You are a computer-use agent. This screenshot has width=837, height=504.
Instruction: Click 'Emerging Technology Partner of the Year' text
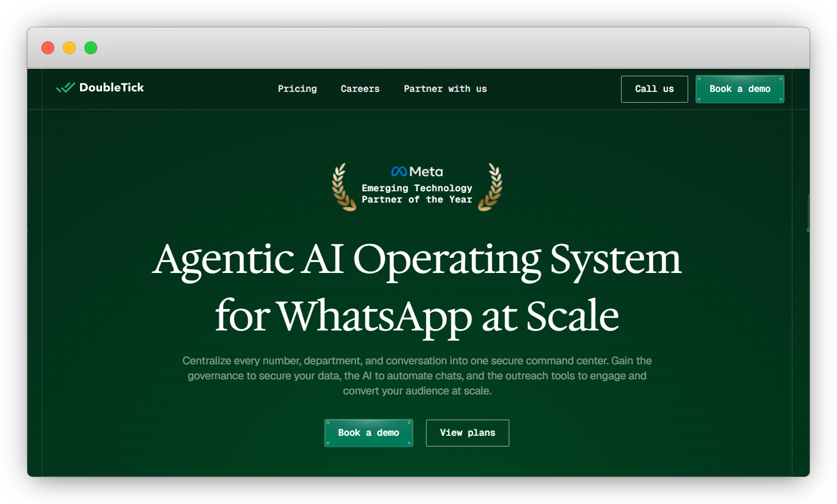coord(417,194)
